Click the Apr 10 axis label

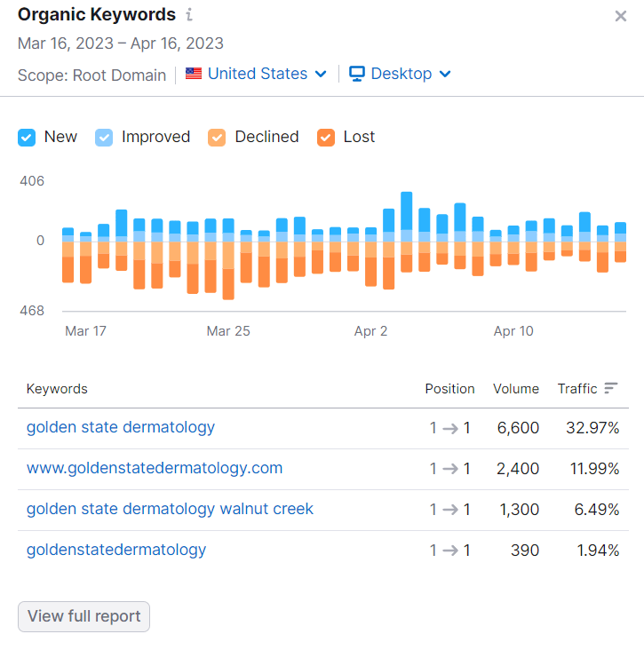point(513,331)
